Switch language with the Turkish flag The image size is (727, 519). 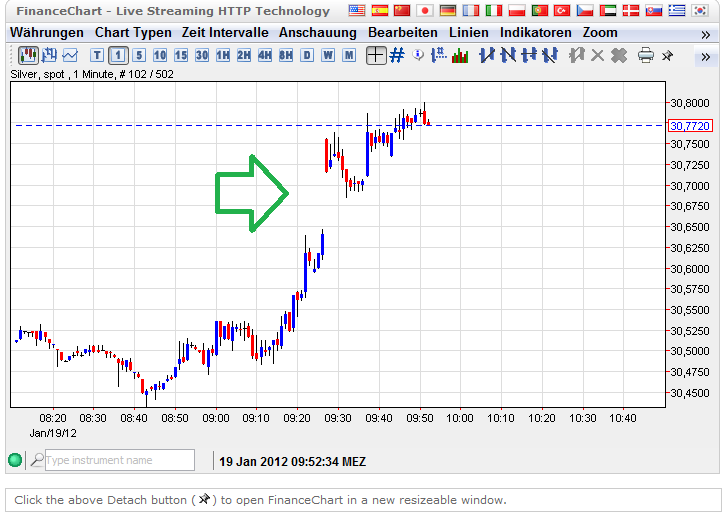click(x=562, y=10)
